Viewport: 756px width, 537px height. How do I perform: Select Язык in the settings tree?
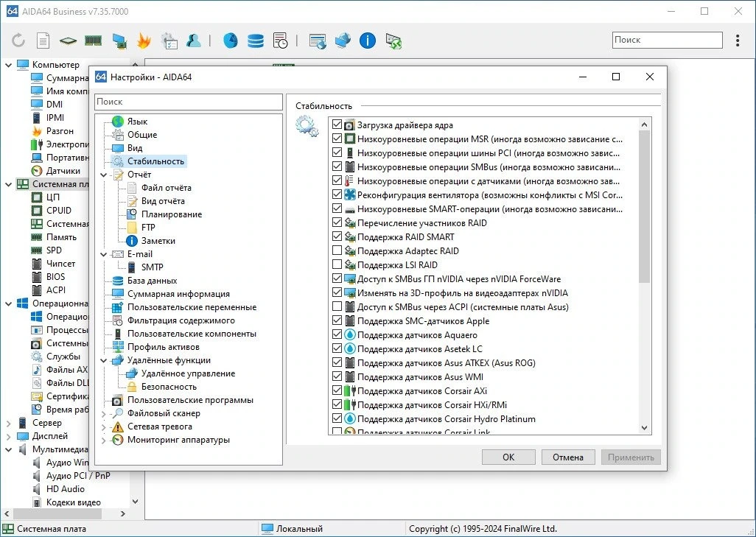pos(137,122)
